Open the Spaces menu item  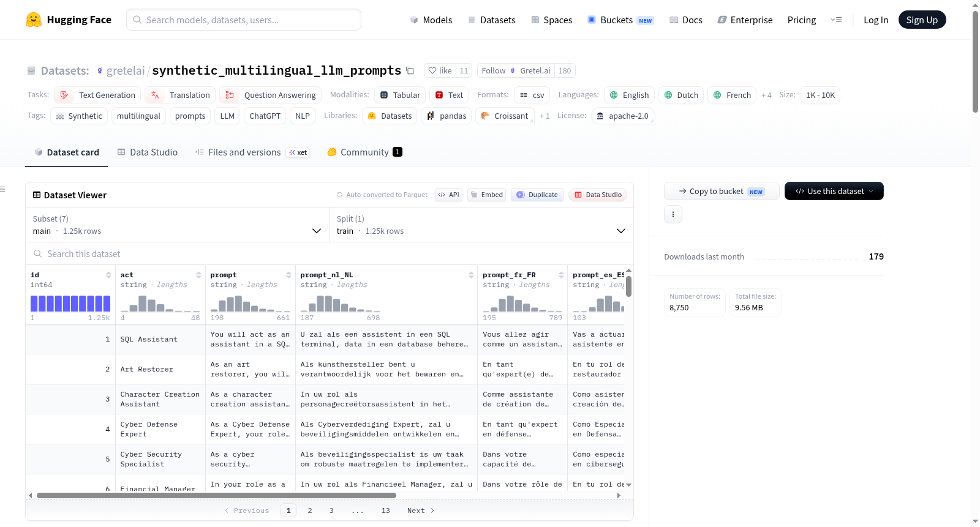click(551, 20)
